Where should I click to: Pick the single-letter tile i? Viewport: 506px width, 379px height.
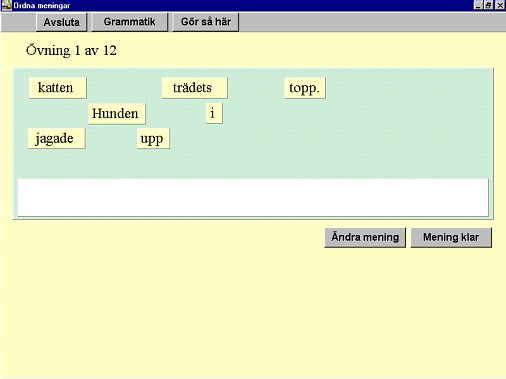(214, 113)
